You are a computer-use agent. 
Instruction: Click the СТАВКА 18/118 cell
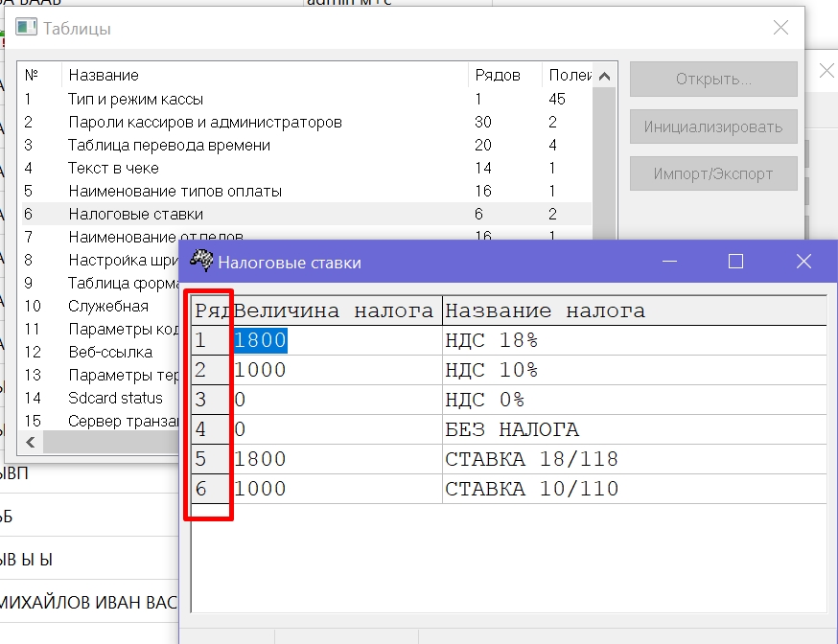635,459
